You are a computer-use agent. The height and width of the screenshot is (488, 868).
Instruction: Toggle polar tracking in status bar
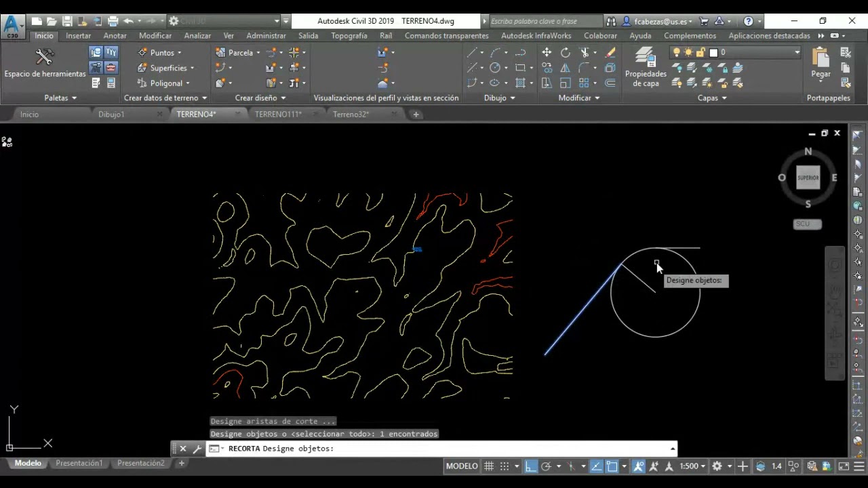(x=546, y=466)
